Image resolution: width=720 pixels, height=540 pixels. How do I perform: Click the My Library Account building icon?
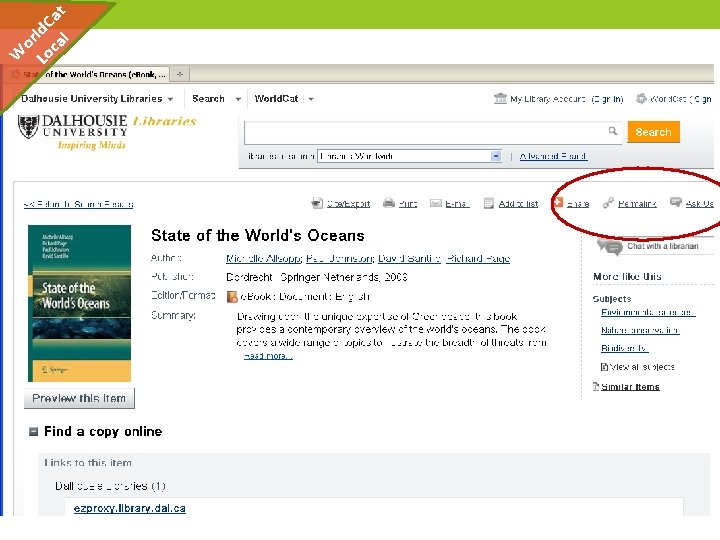tap(500, 98)
